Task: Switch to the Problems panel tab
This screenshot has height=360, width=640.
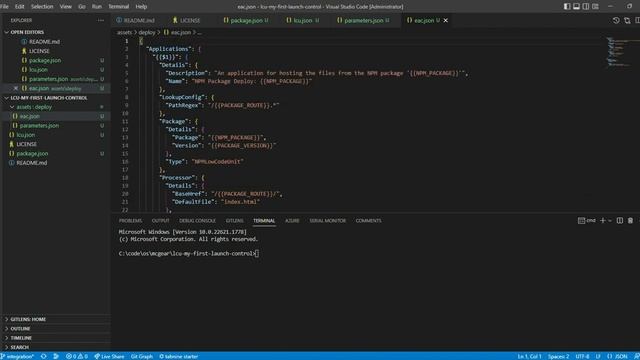Action: click(130, 220)
